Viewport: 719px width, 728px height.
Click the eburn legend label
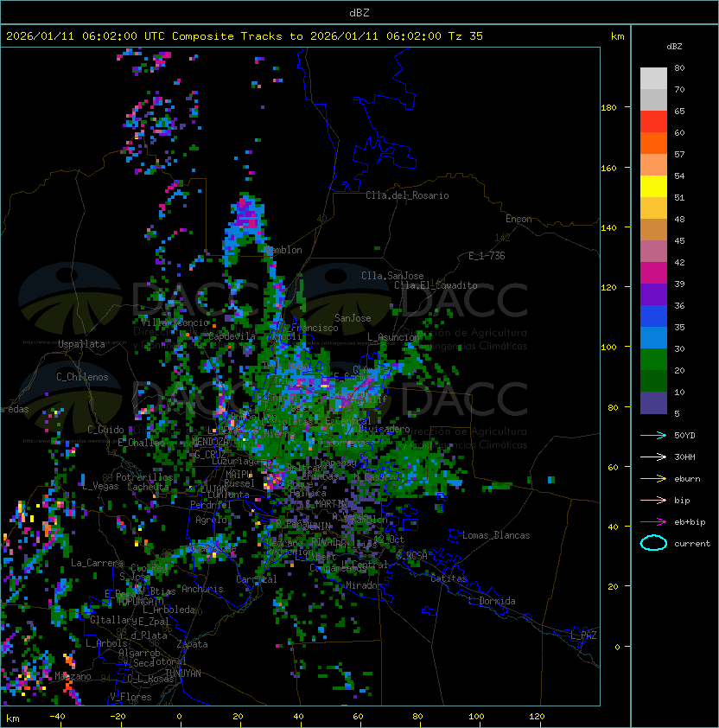click(687, 479)
